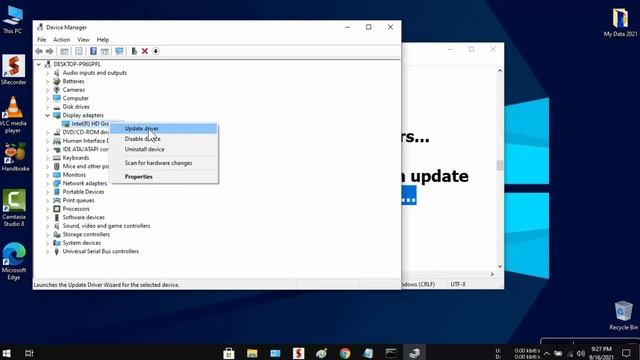Viewport: 640px width, 360px height.
Task: Choose Uninstall device in context menu
Action: [164, 149]
